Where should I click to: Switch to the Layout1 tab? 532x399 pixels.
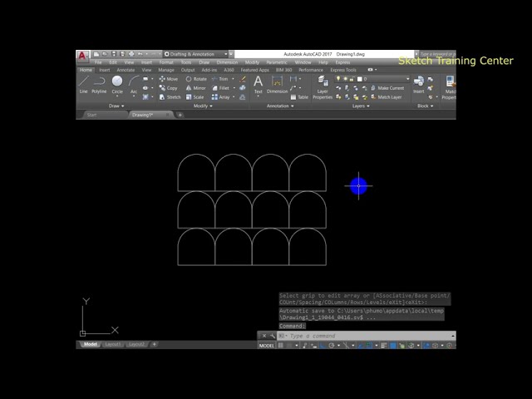(x=113, y=344)
